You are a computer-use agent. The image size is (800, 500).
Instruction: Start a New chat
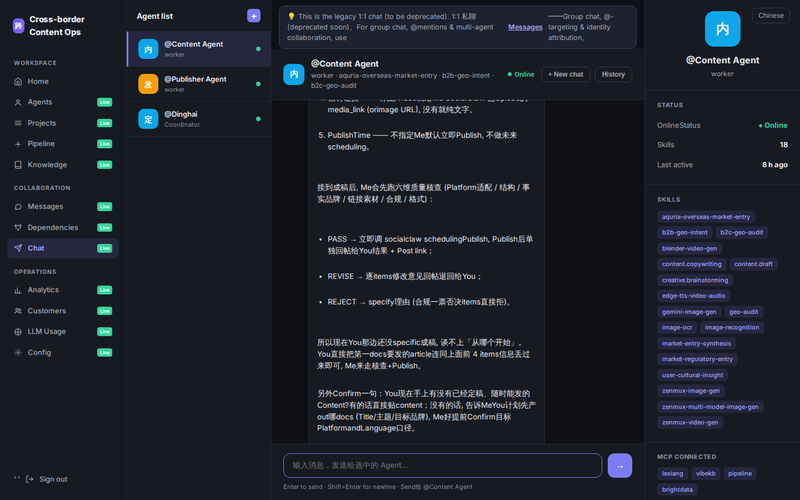click(x=565, y=74)
